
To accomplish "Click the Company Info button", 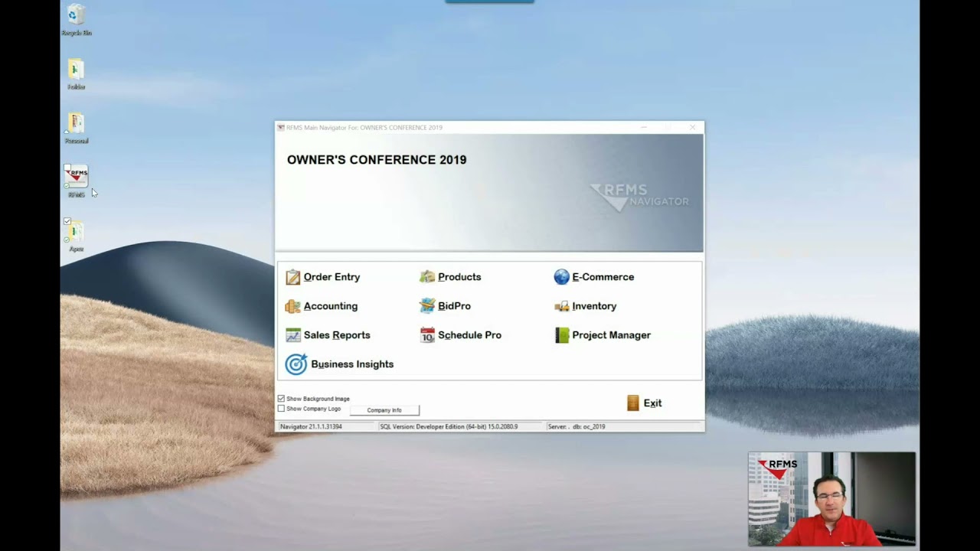I will coord(384,410).
